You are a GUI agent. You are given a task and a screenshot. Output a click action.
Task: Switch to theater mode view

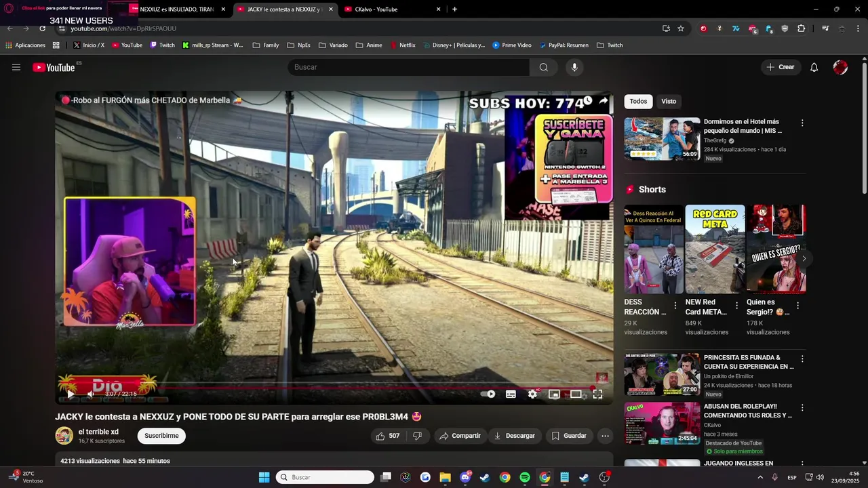pos(576,394)
